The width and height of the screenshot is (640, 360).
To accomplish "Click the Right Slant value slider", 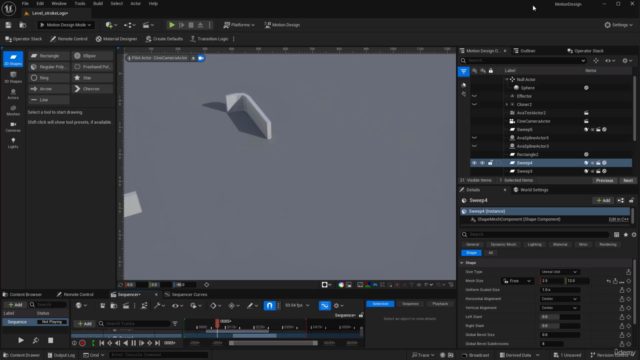I will 560,326.
